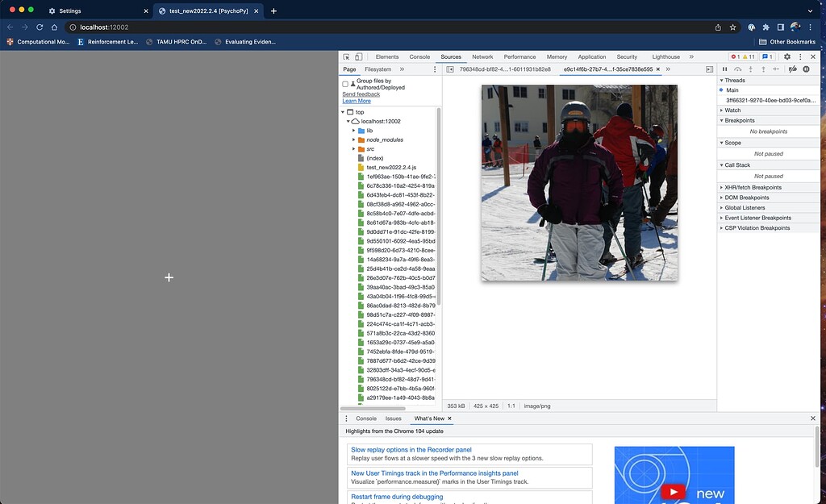Click the Send feedback link
Image resolution: width=826 pixels, height=504 pixels.
361,94
